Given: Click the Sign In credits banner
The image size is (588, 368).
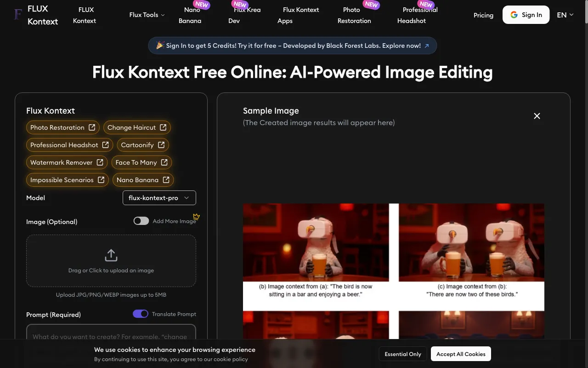Looking at the screenshot, I should pyautogui.click(x=293, y=46).
